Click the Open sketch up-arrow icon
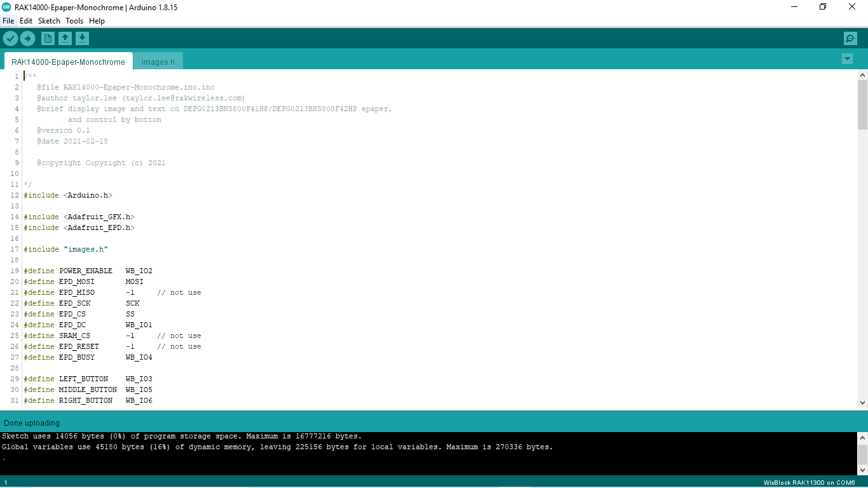 click(65, 39)
